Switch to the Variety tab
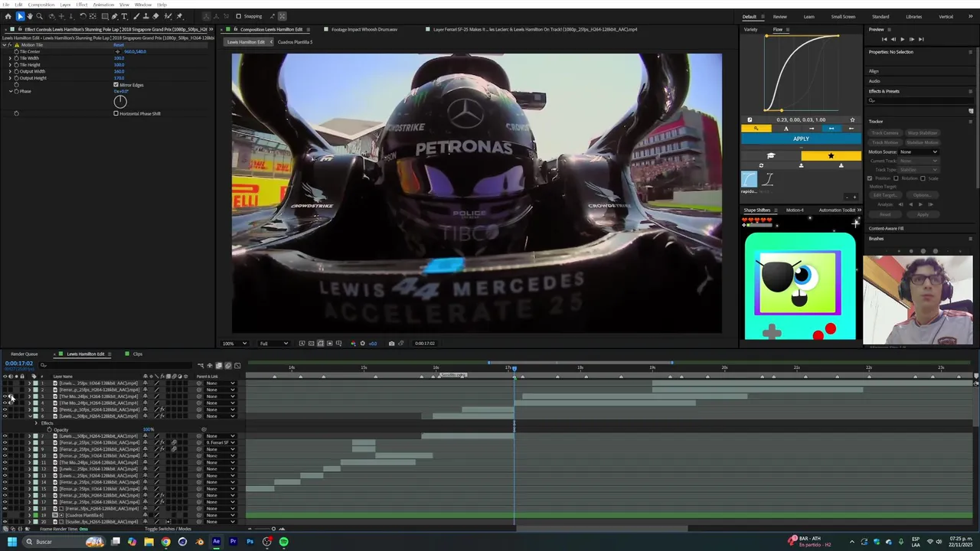 750,29
